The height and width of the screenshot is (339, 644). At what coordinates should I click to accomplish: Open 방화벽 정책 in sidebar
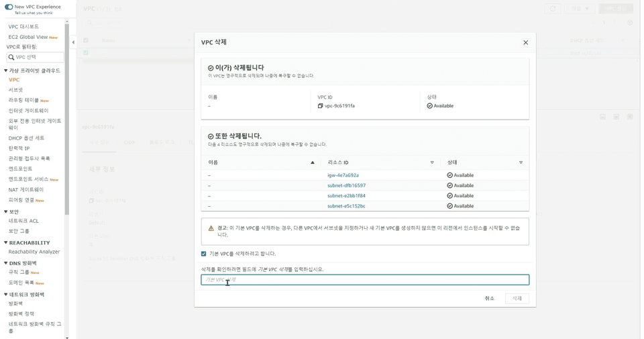[21, 314]
